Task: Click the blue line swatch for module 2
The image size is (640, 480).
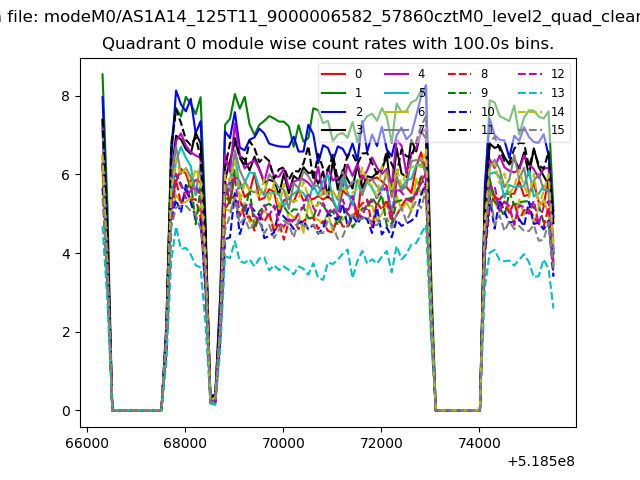Action: pyautogui.click(x=333, y=111)
